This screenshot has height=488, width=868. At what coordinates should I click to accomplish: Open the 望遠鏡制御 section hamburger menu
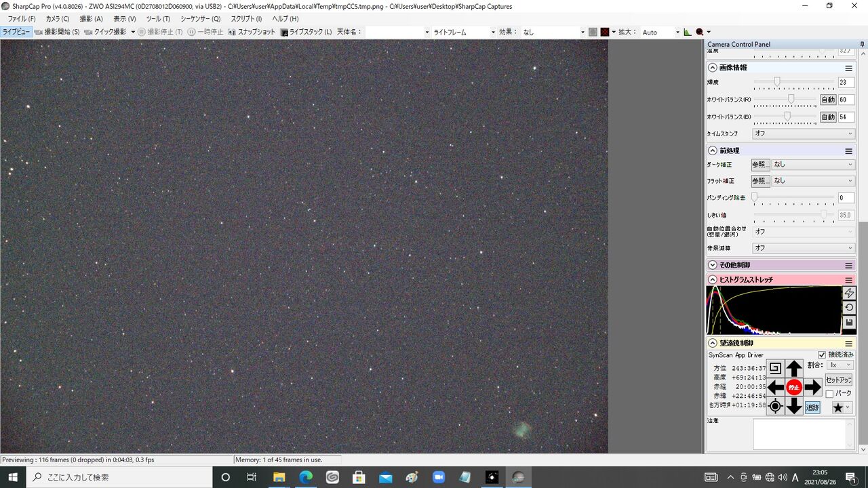848,344
